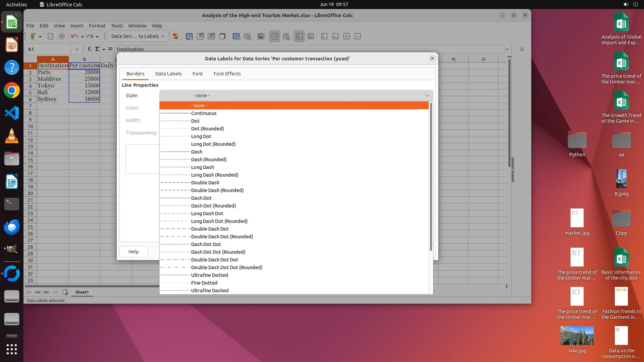Collapse the line Style dropdown
Viewport: 644px width, 362px height.
click(x=427, y=96)
